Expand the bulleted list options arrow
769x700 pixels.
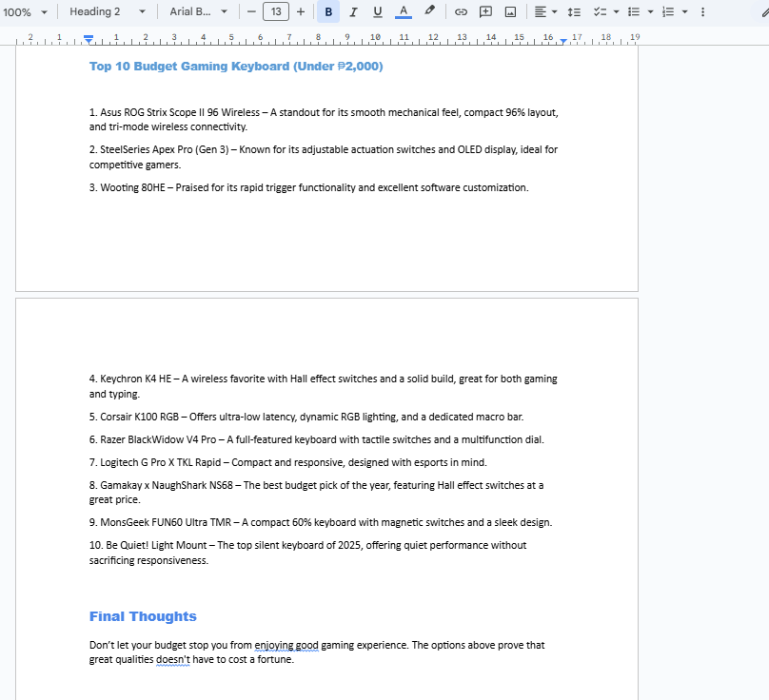pyautogui.click(x=650, y=11)
